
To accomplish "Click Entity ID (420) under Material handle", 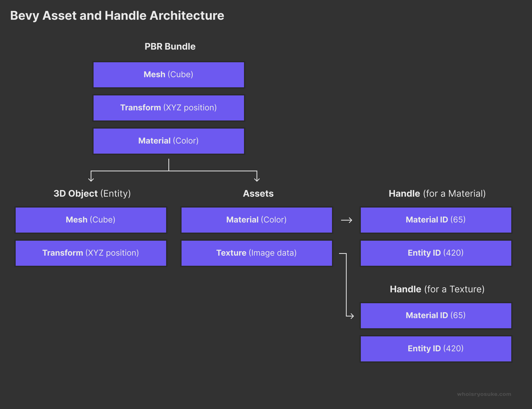I will (435, 253).
